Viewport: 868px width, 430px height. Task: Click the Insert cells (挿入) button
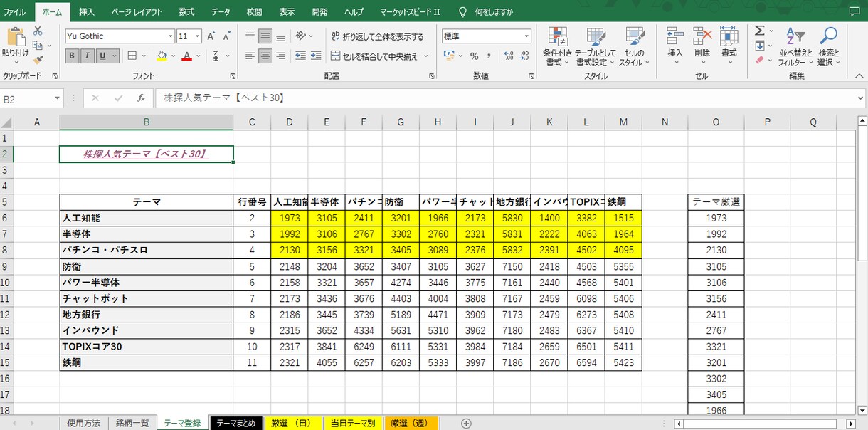tap(675, 47)
